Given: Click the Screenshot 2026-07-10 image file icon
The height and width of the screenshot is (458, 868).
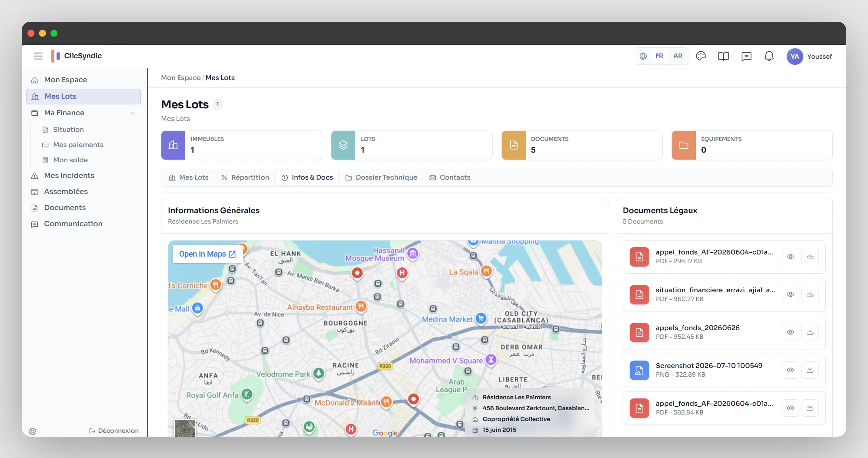Looking at the screenshot, I should click(639, 371).
